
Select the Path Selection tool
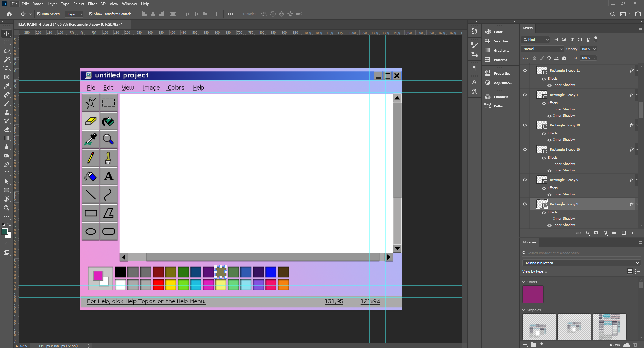[x=7, y=182]
